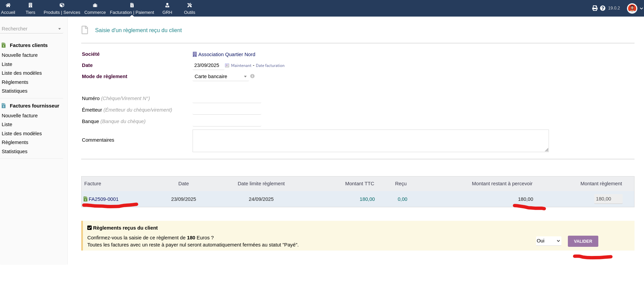This screenshot has width=644, height=283.
Task: Open Règlements under Factures clients
Action: pyautogui.click(x=15, y=82)
